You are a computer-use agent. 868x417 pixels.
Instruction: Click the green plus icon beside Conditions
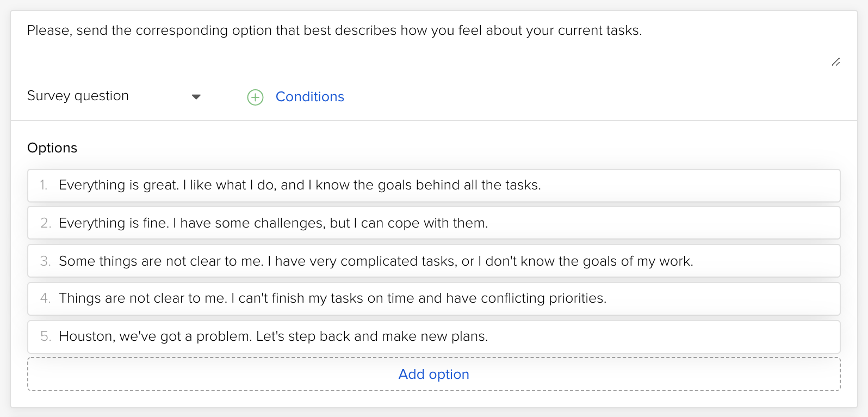point(255,97)
